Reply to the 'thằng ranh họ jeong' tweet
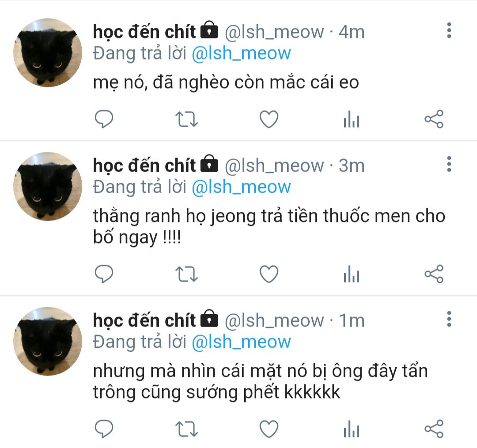 (x=104, y=274)
